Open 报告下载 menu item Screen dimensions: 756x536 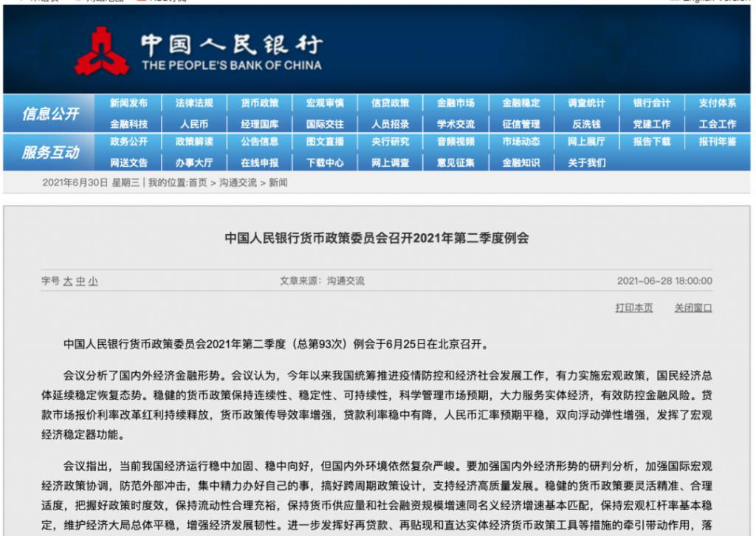pyautogui.click(x=652, y=142)
